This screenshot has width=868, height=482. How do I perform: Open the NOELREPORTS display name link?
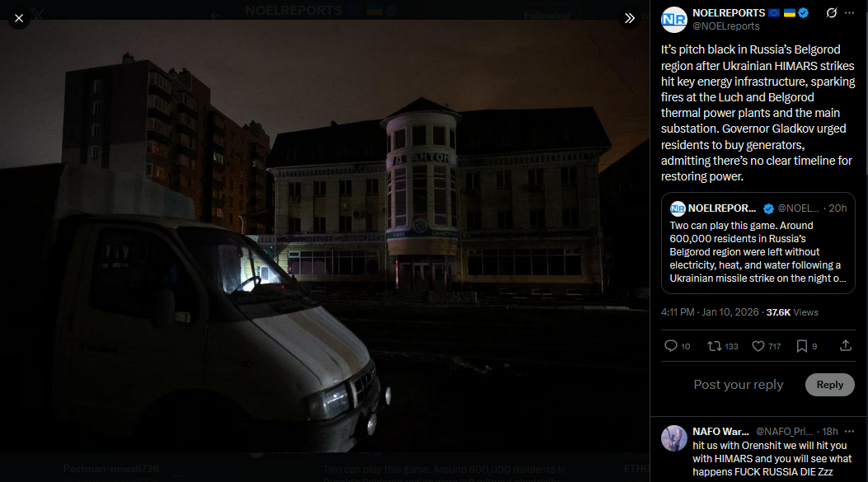[729, 12]
